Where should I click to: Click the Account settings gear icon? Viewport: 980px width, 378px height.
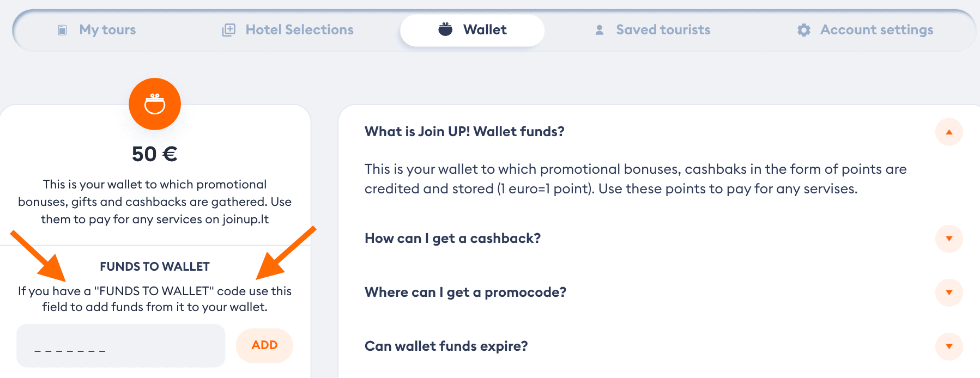coord(804,30)
